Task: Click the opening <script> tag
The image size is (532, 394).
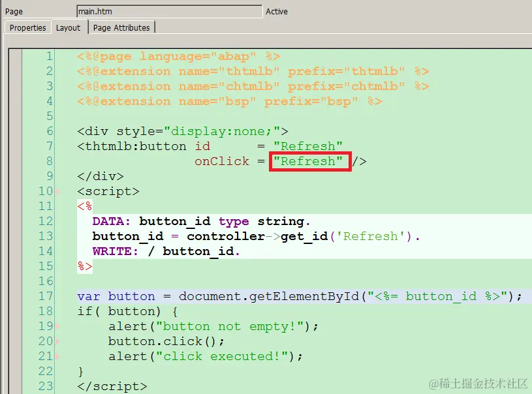Action: click(x=108, y=191)
